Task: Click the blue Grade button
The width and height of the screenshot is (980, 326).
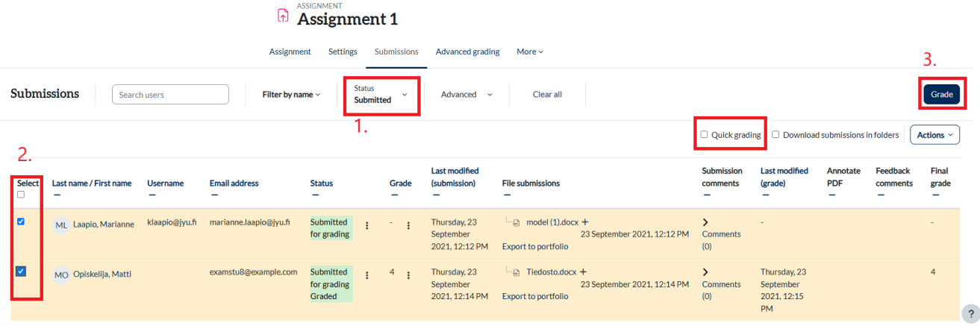Action: (942, 94)
